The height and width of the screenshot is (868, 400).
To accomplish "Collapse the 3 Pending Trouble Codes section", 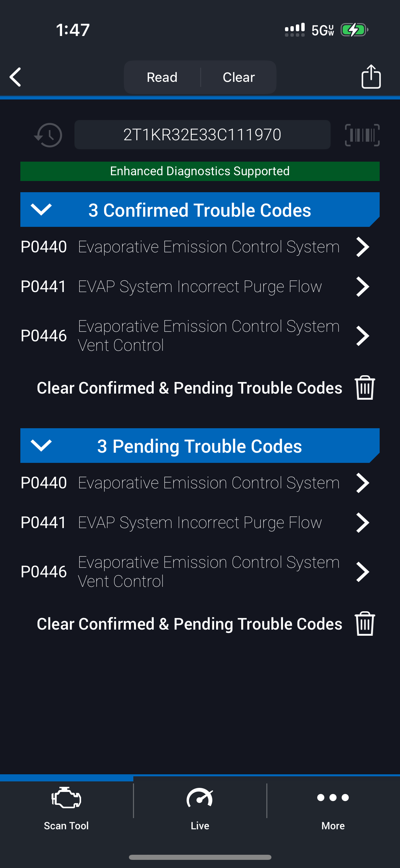I will [x=41, y=446].
